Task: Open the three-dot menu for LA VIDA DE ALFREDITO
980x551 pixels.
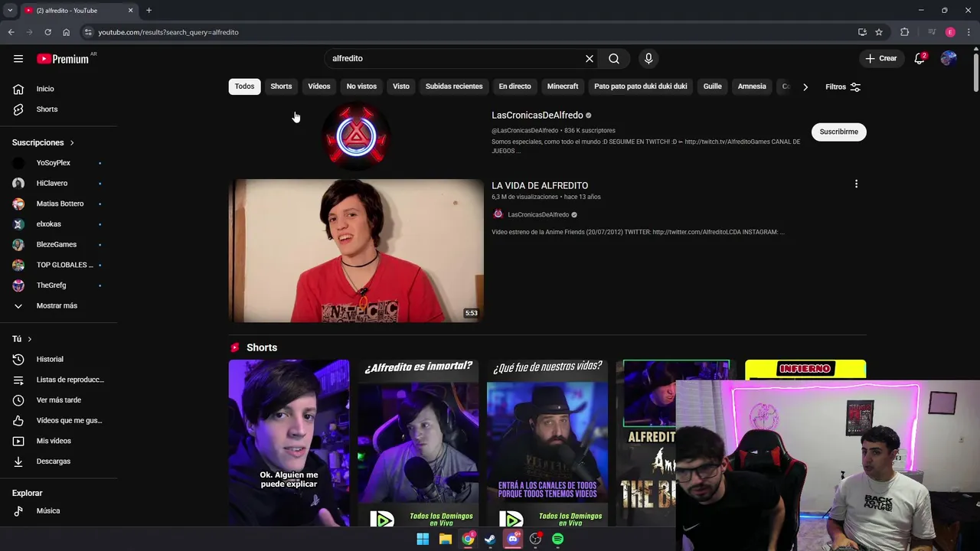Action: [x=856, y=184]
